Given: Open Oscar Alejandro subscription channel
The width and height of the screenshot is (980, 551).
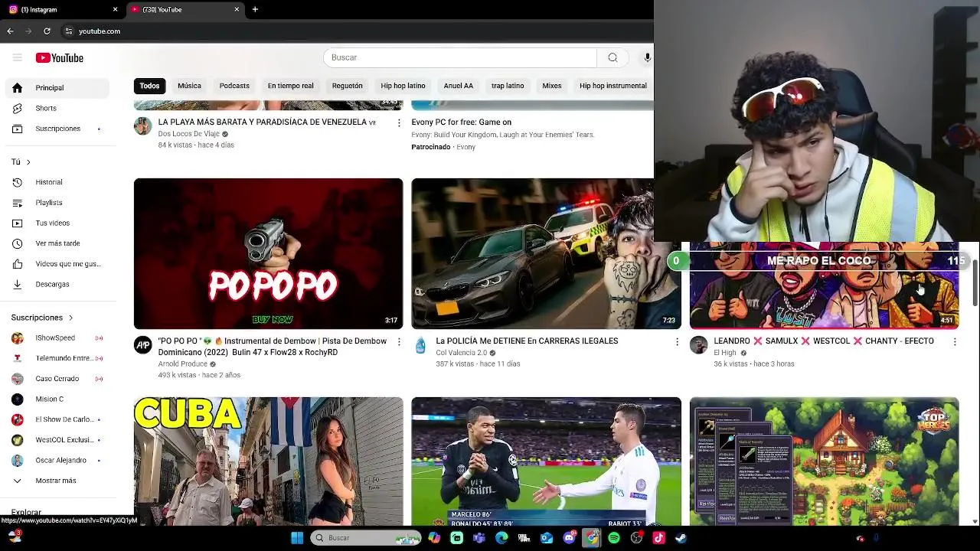Looking at the screenshot, I should 57,461.
